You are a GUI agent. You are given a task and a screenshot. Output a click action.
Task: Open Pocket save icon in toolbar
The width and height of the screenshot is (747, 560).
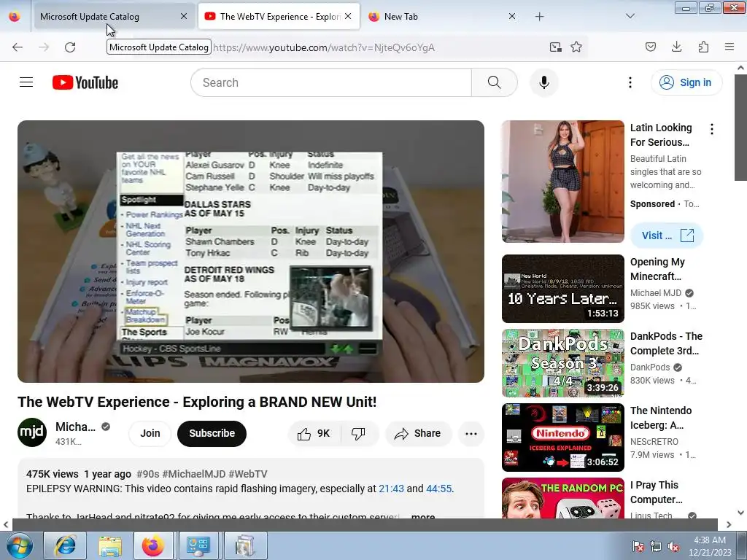[x=650, y=47]
